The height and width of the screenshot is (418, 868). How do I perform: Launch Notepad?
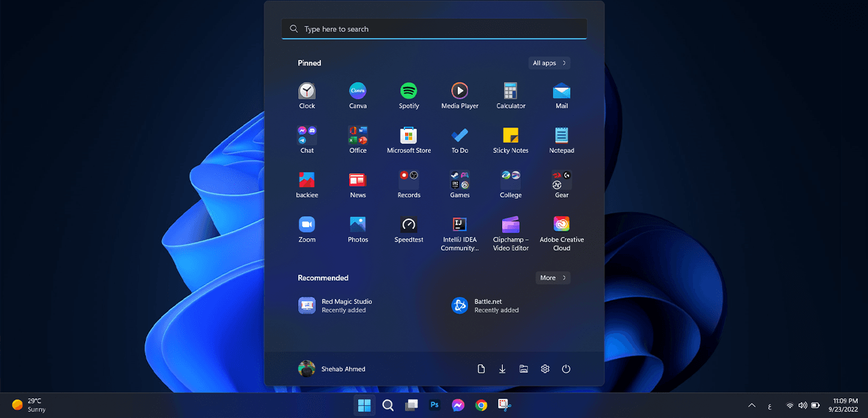pyautogui.click(x=562, y=140)
